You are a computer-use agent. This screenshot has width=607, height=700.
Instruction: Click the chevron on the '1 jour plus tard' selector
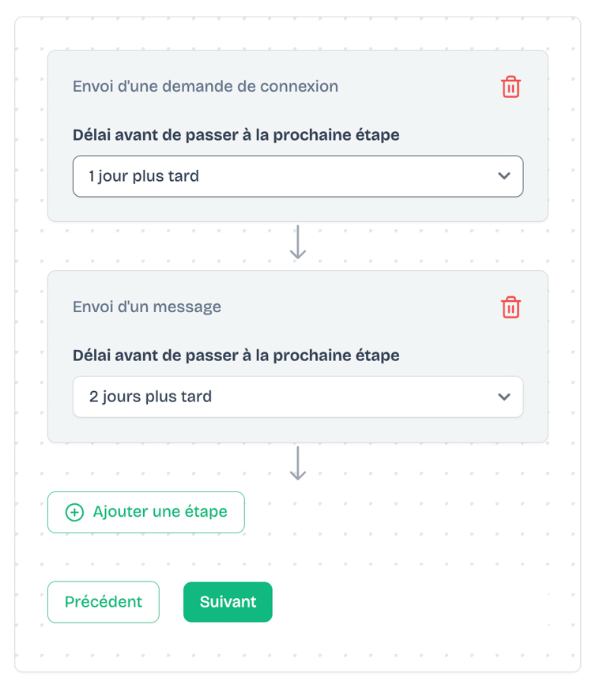(504, 176)
